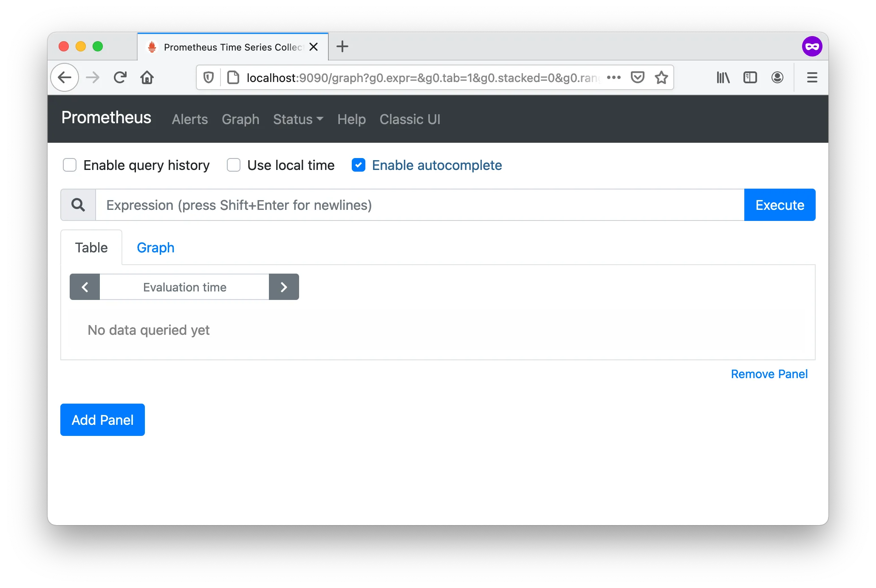Step evaluation time back with left chevron
The height and width of the screenshot is (588, 876).
click(x=85, y=287)
